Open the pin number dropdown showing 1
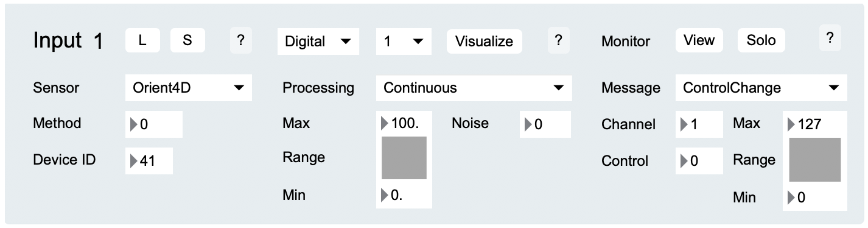868x228 pixels. tap(404, 41)
